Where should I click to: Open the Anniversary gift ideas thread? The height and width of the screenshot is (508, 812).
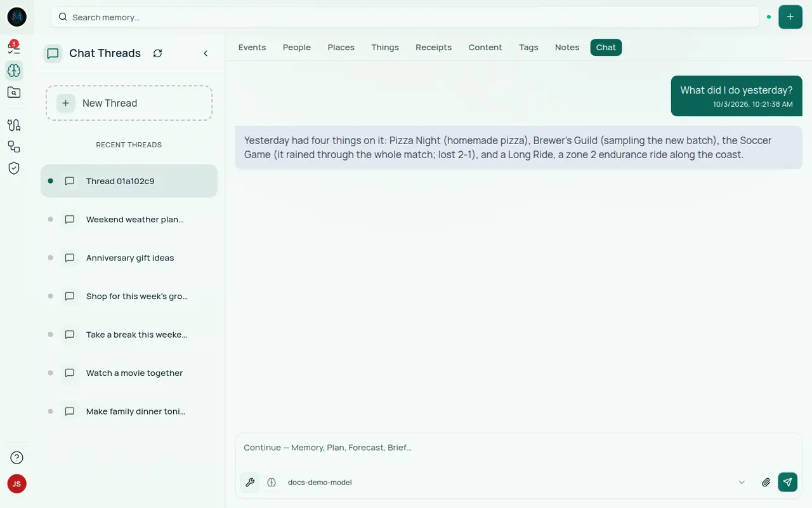tap(129, 258)
